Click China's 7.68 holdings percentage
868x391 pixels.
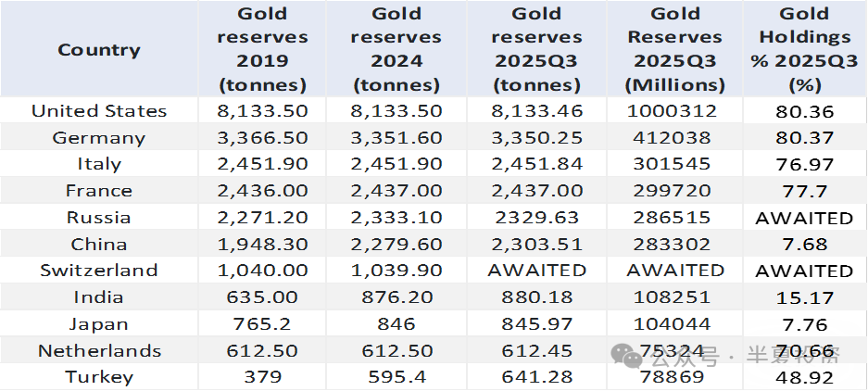[804, 245]
